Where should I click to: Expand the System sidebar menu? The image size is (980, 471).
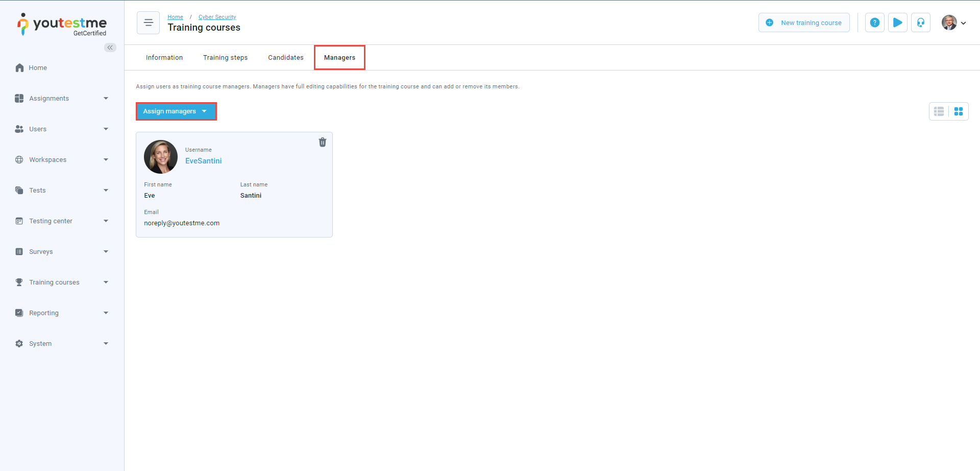click(x=106, y=343)
